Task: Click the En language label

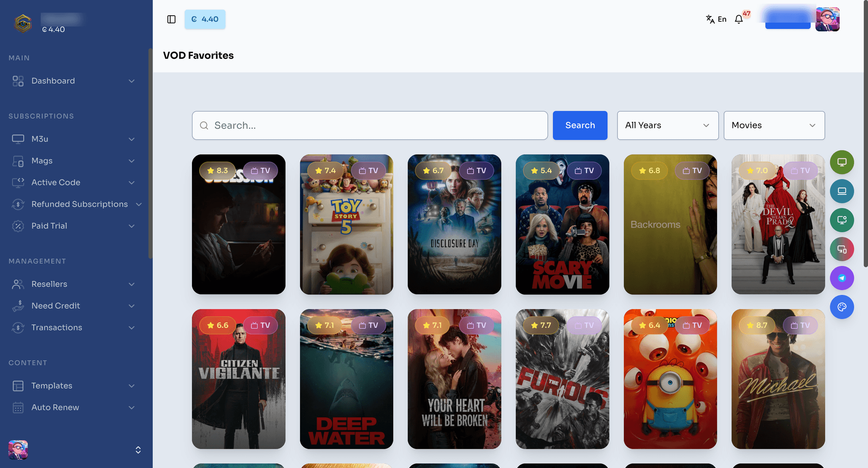Action: 722,19
